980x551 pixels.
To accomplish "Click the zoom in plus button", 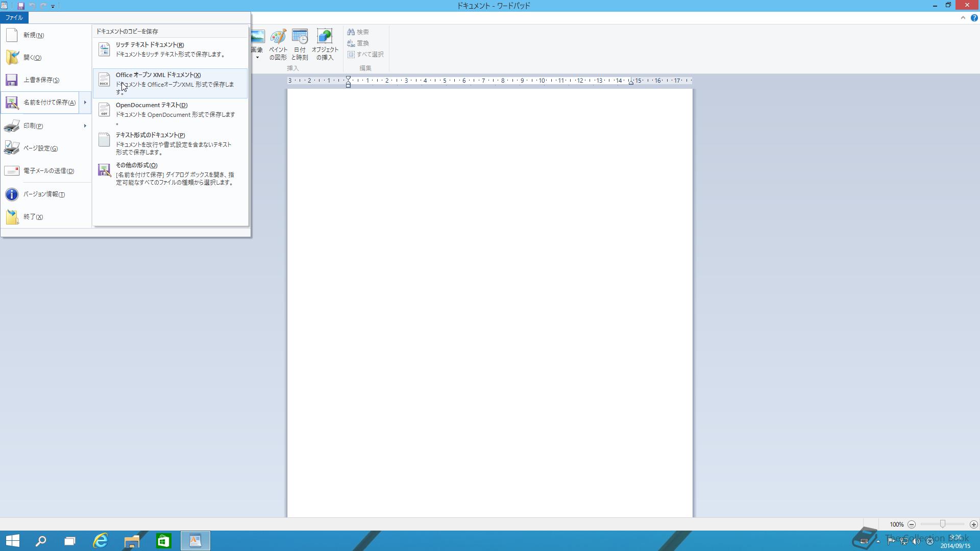I will click(974, 524).
